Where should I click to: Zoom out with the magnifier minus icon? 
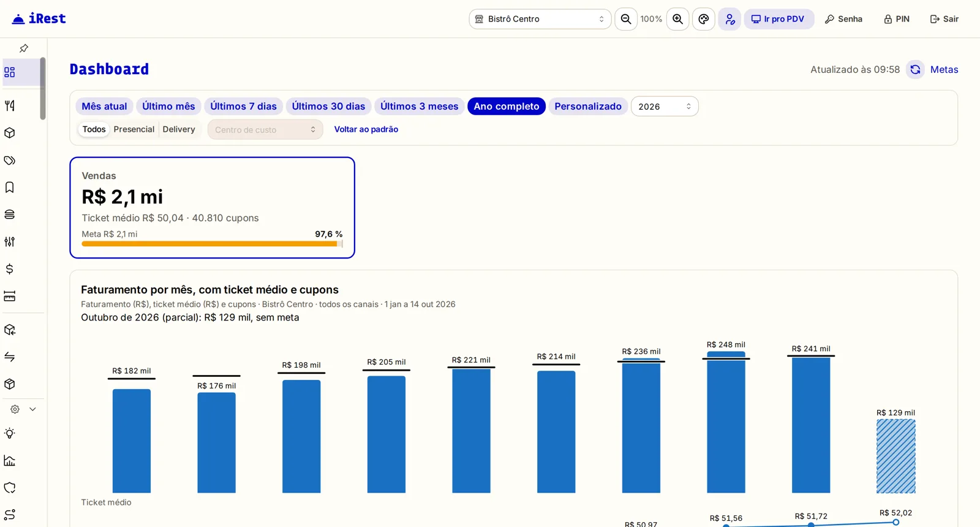pos(626,19)
